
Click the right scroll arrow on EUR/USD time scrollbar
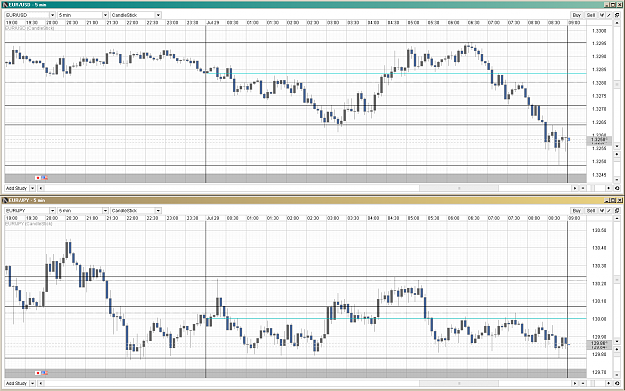click(575, 188)
